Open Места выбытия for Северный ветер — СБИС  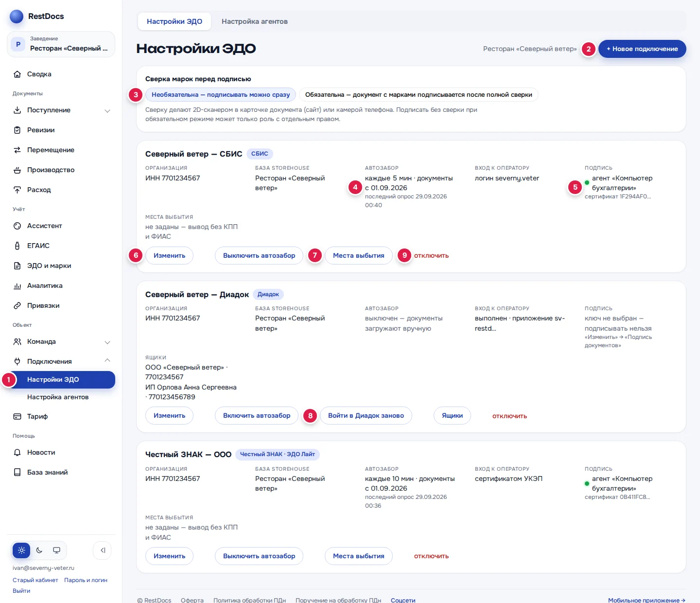pos(359,256)
